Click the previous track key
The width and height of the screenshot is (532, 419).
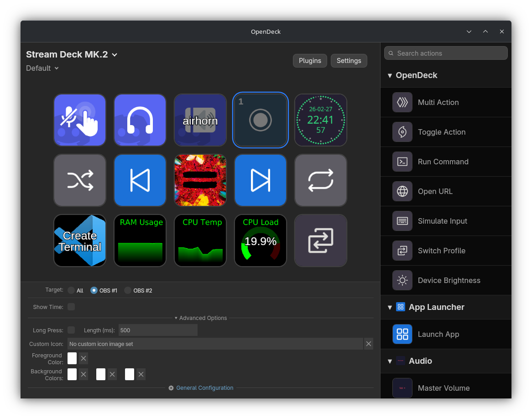click(x=140, y=180)
